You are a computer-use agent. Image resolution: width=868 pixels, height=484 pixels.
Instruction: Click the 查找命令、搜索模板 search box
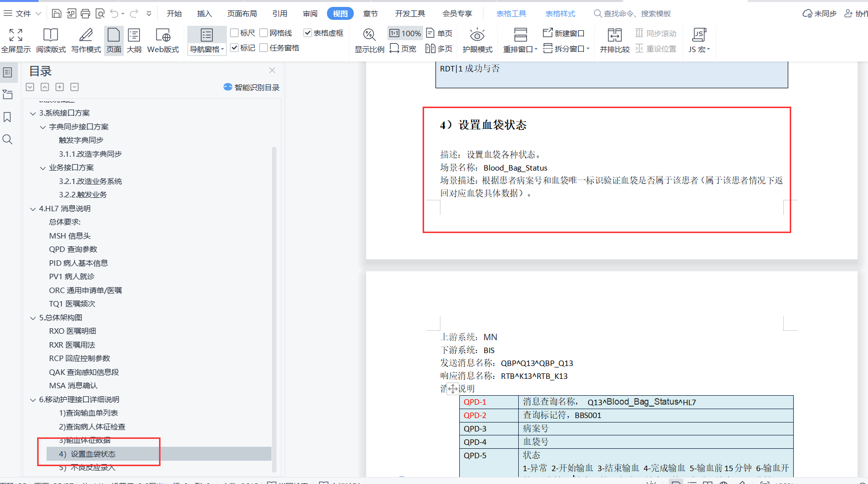point(632,13)
